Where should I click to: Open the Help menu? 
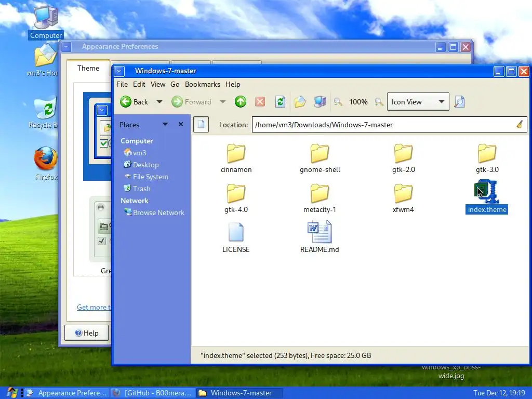point(233,84)
